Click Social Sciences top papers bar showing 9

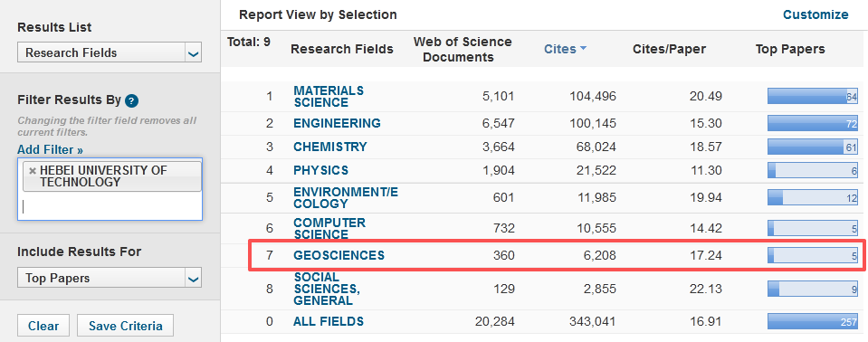click(x=813, y=289)
